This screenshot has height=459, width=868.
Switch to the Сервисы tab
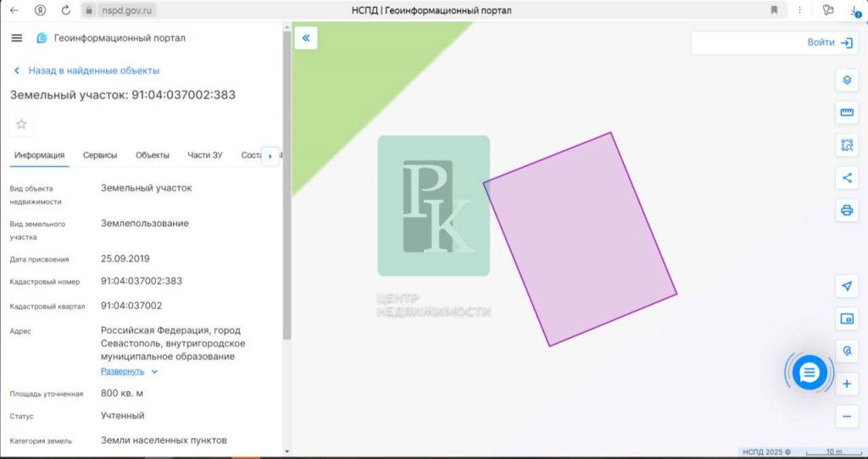100,155
